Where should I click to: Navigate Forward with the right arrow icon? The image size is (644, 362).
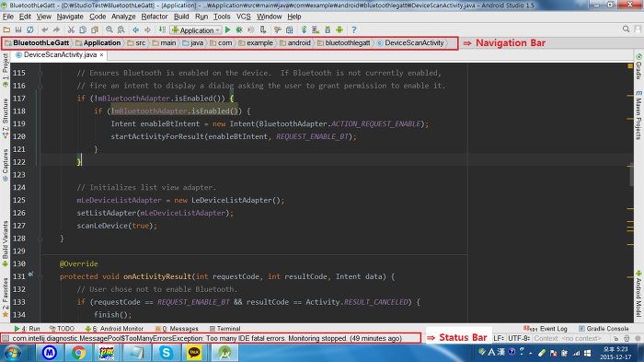(147, 29)
